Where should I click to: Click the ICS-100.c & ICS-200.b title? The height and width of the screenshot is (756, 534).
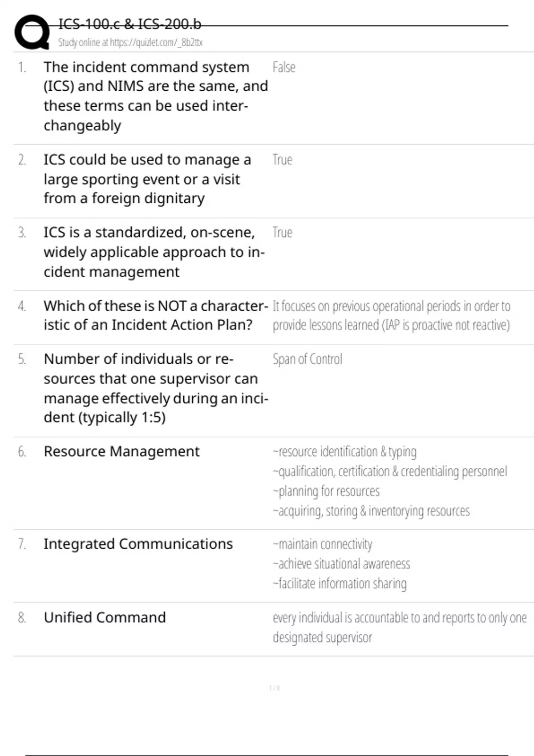click(129, 24)
